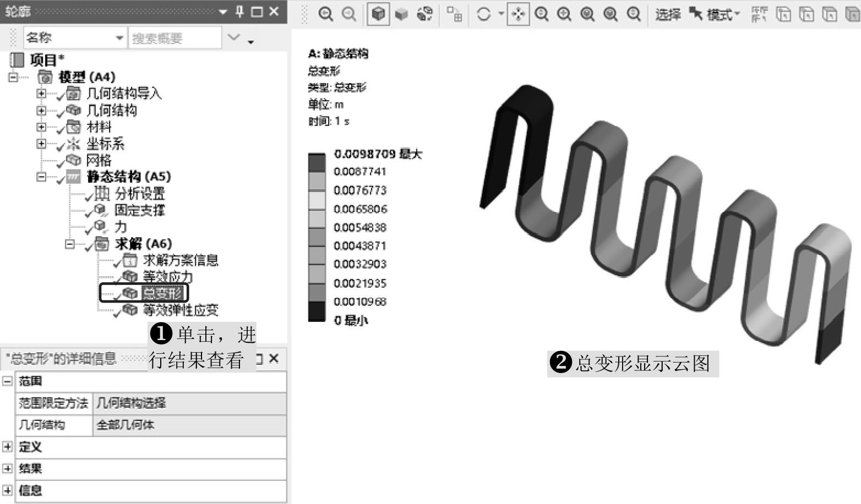Go to the previous view with the back magnifier
Screen dimensions: 861x504
(325, 14)
